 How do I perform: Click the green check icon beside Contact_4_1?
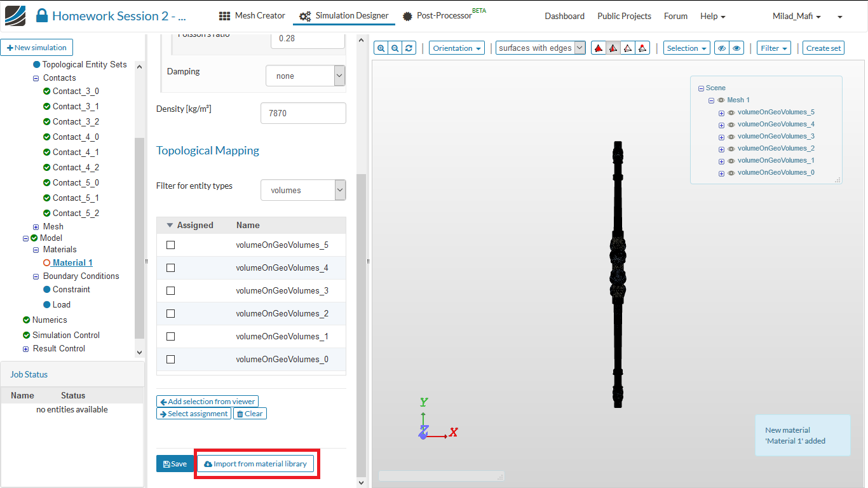(x=47, y=152)
